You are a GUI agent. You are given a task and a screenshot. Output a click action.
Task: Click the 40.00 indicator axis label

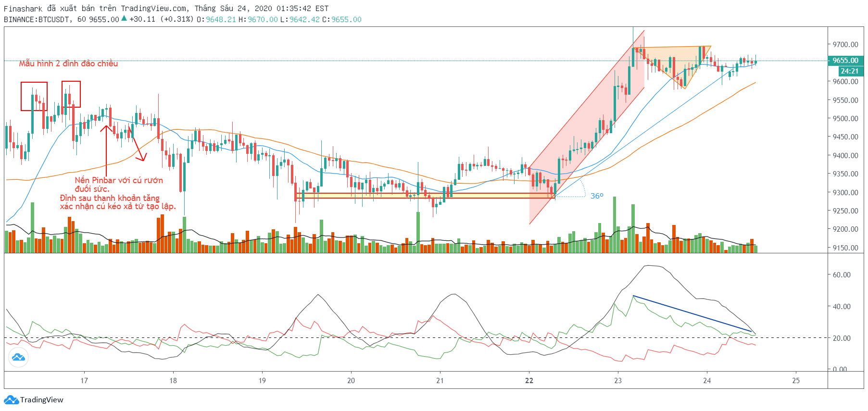point(842,307)
